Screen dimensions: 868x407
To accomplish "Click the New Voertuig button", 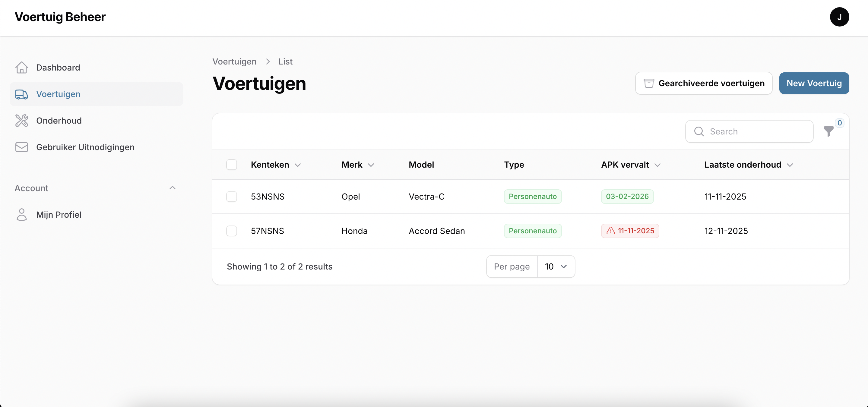I will [x=814, y=83].
